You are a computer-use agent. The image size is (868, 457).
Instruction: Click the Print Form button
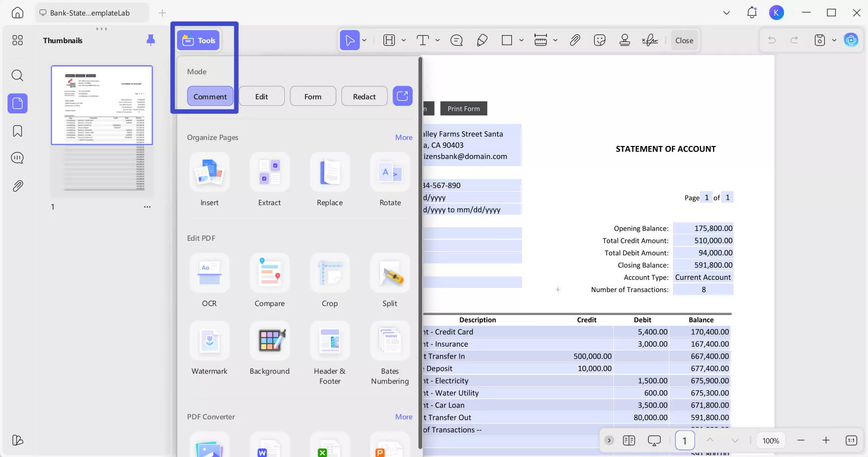coord(463,109)
